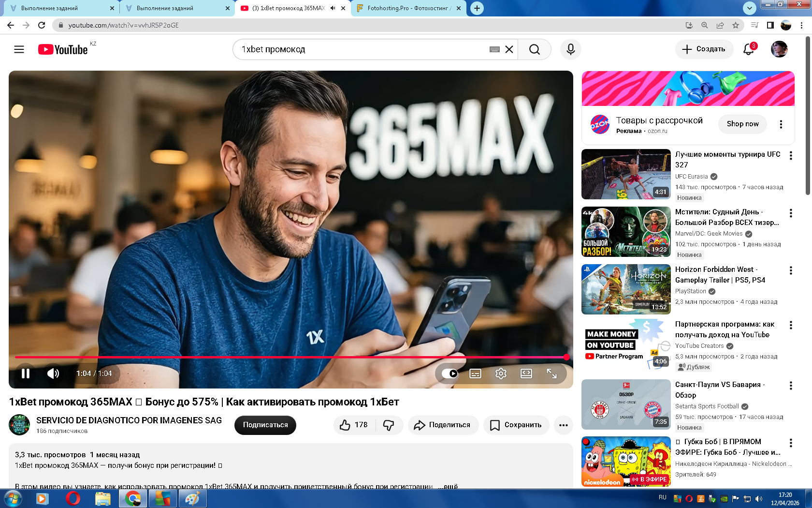Enter fullscreen mode in the player
Screen dimensions: 812x508
click(x=551, y=374)
